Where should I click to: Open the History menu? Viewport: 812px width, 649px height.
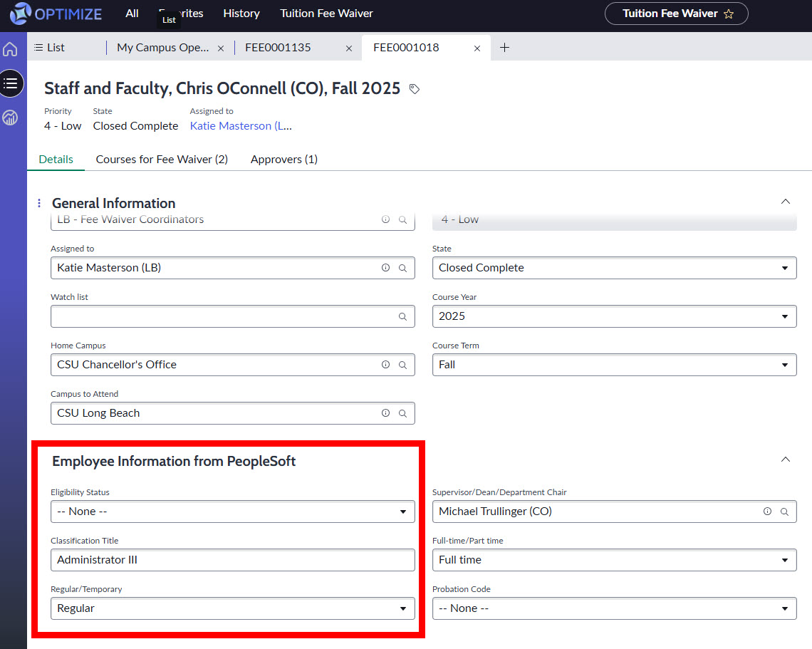point(241,14)
